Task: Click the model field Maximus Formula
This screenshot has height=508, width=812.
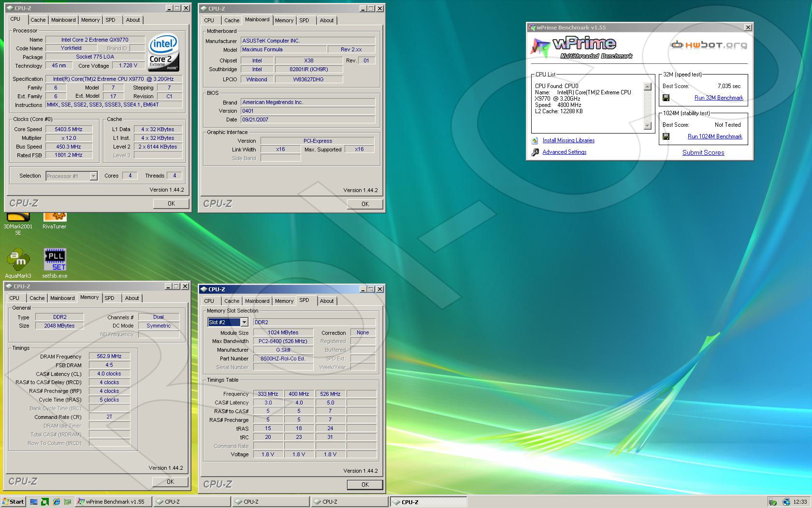Action: [284, 49]
